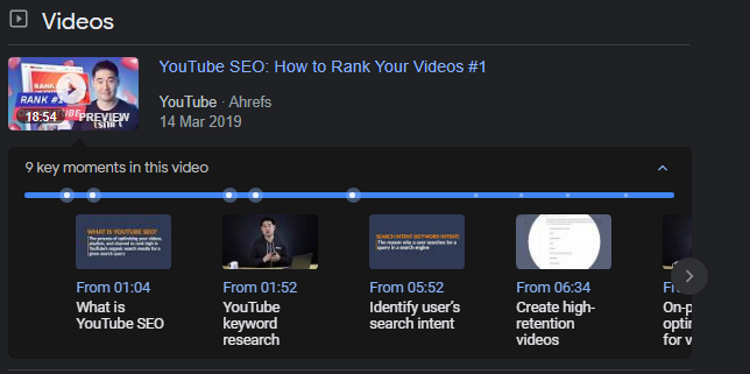The height and width of the screenshot is (374, 750).
Task: Click 'What is YouTube SEO' caption
Action: pos(120,315)
